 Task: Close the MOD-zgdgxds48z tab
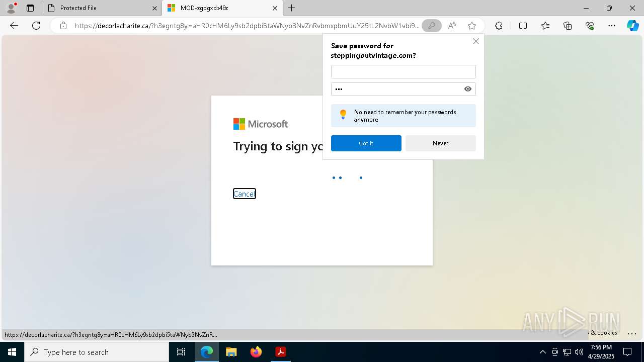coord(275,8)
